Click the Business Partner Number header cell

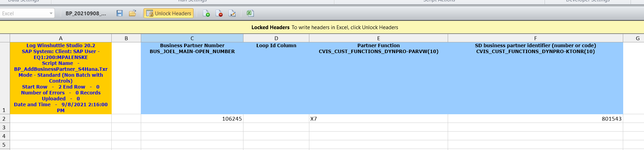tap(192, 78)
